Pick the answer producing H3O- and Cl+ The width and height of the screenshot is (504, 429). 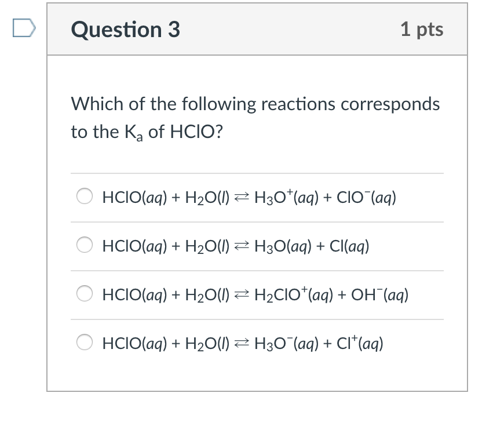point(84,343)
